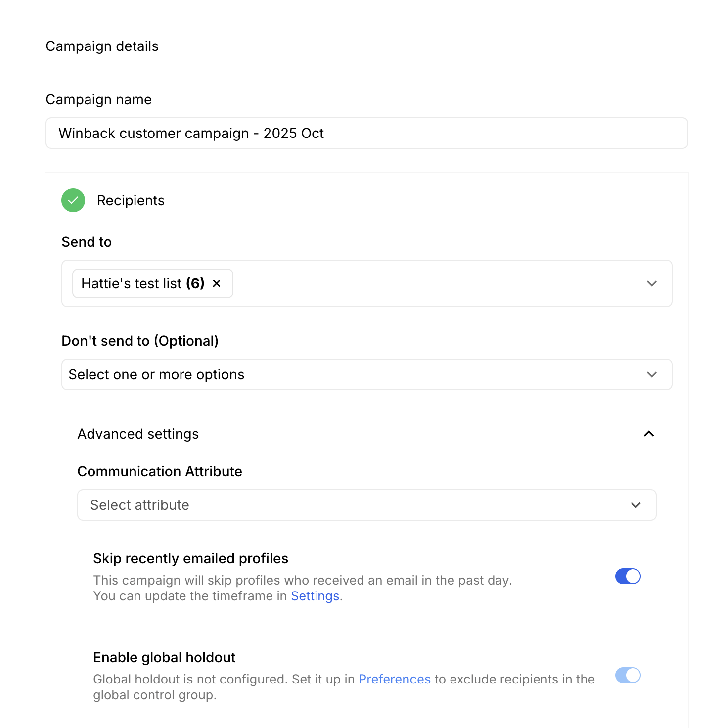Open the 'Select one or more options' dropdown
This screenshot has width=722, height=728.
click(x=346, y=374)
